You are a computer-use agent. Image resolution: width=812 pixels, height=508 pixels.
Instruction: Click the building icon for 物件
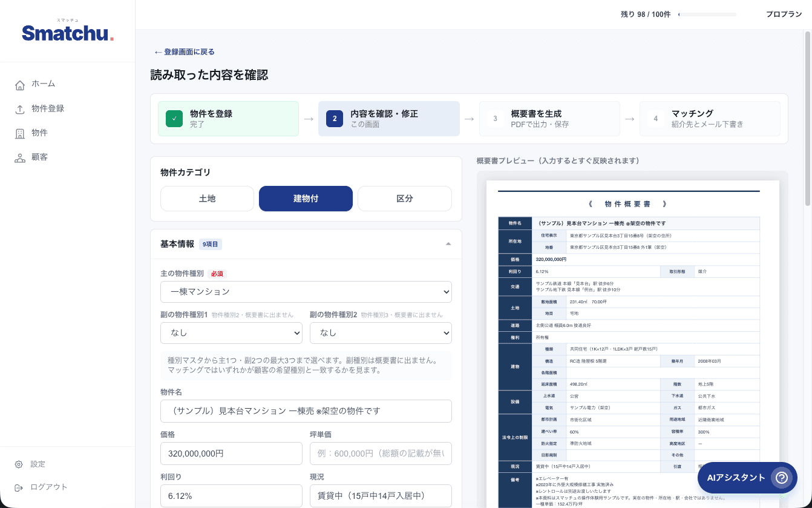pos(20,133)
